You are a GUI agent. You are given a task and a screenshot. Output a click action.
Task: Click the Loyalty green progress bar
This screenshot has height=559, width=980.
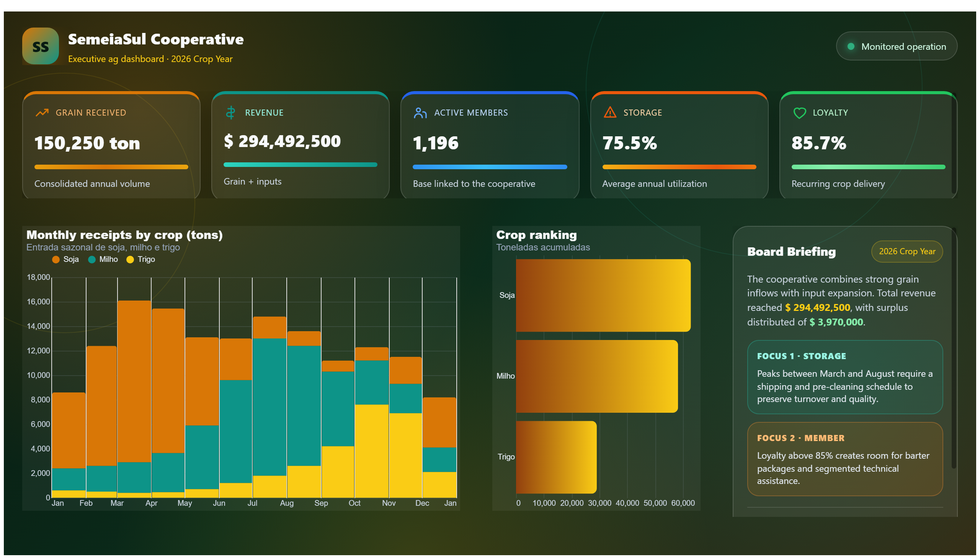click(867, 167)
